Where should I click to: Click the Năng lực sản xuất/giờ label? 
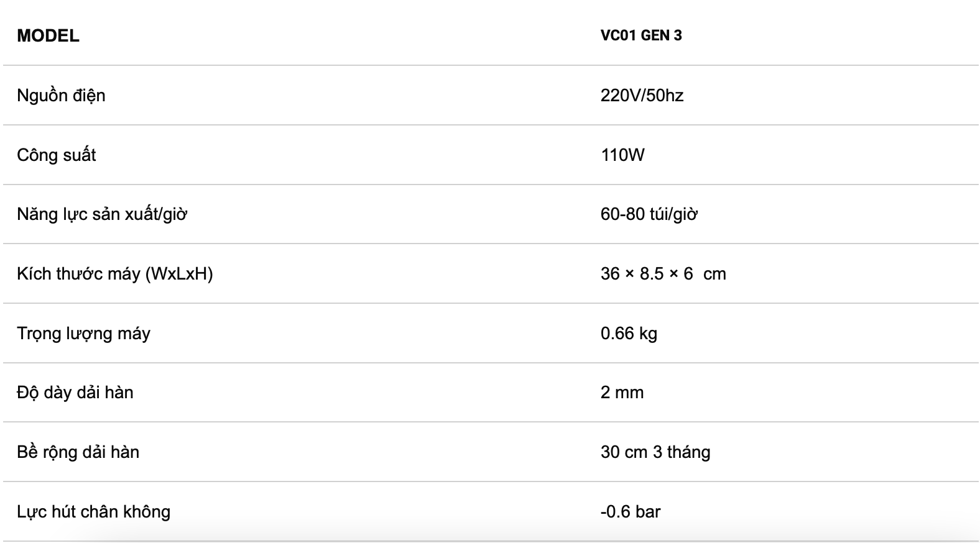[x=102, y=214]
